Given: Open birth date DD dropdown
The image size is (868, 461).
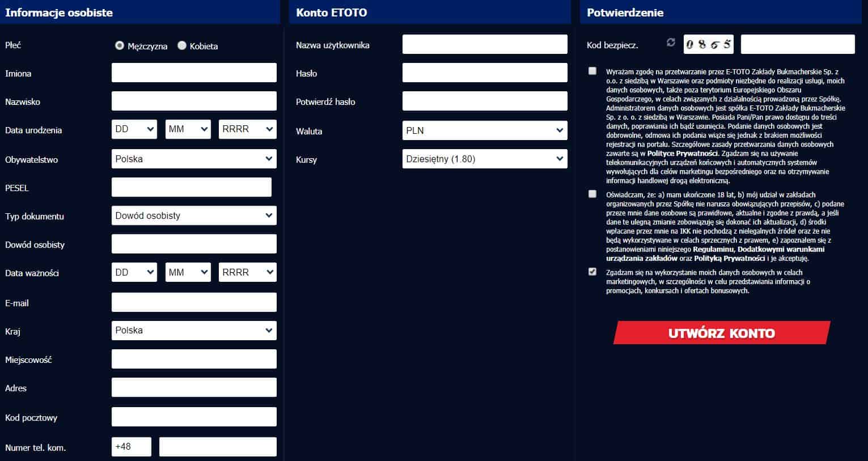Looking at the screenshot, I should pyautogui.click(x=134, y=129).
